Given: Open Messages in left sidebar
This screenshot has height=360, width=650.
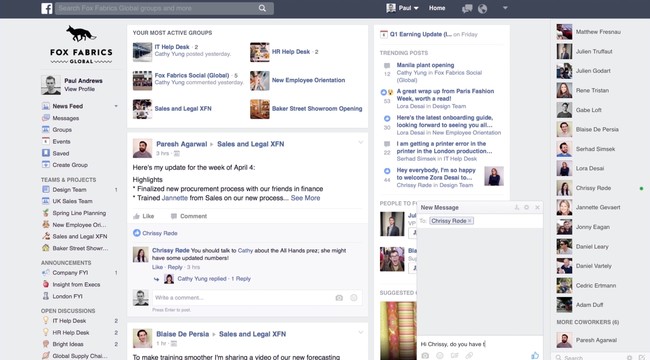Looking at the screenshot, I should 65,118.
